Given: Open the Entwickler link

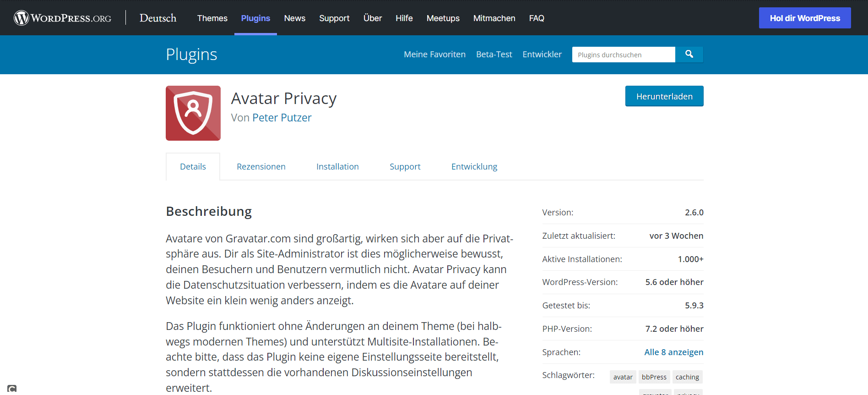Looking at the screenshot, I should (542, 55).
